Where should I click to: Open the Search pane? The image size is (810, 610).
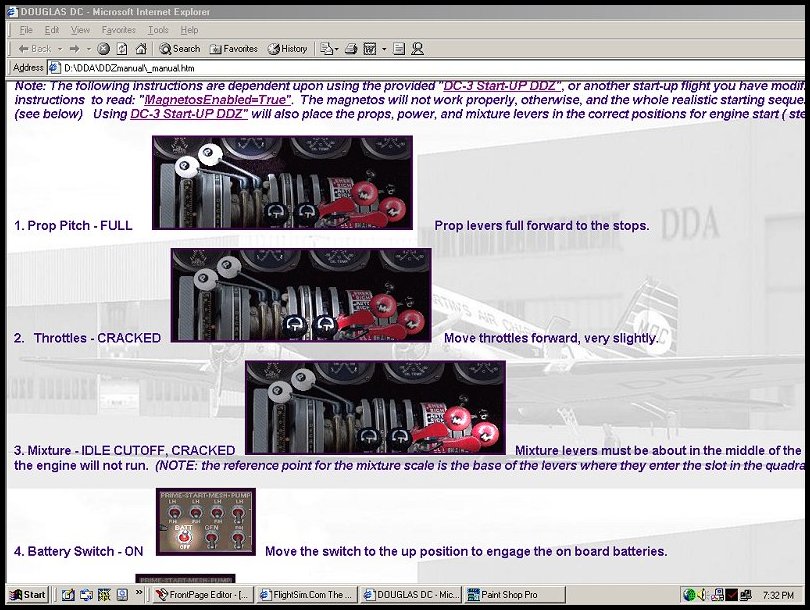click(x=179, y=49)
